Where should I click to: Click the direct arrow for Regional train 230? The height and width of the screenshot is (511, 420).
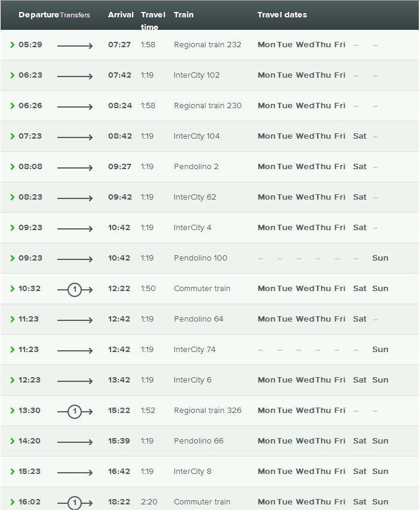[75, 107]
